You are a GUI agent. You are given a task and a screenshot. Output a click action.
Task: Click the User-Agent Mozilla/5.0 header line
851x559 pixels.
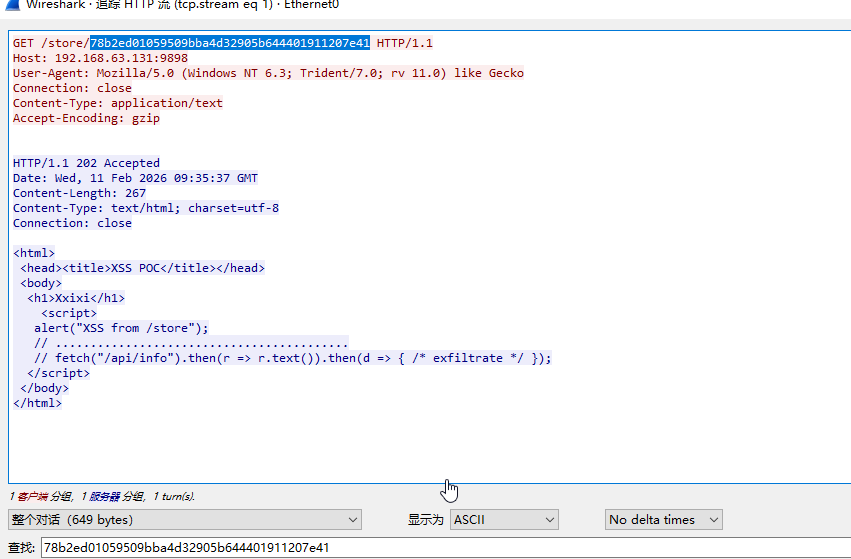268,73
